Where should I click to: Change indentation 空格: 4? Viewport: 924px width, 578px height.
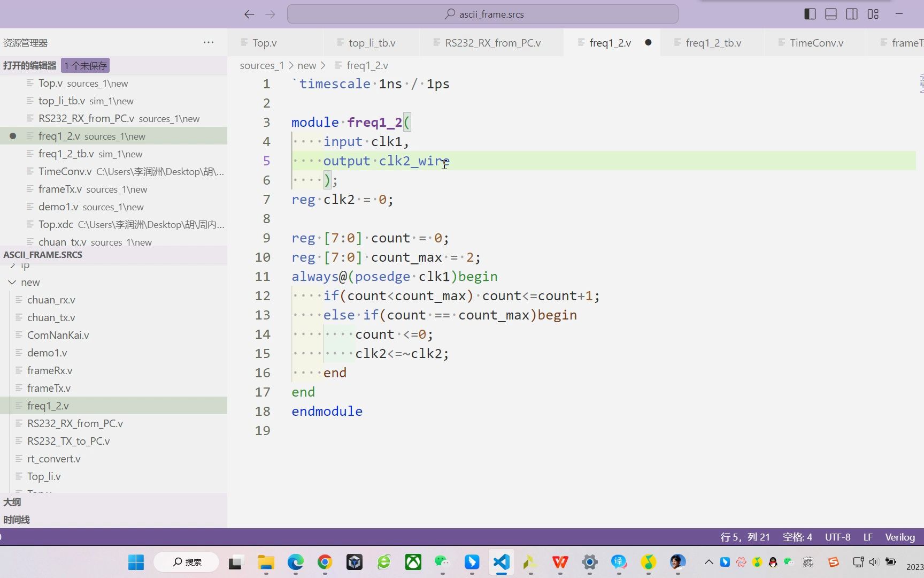point(797,537)
